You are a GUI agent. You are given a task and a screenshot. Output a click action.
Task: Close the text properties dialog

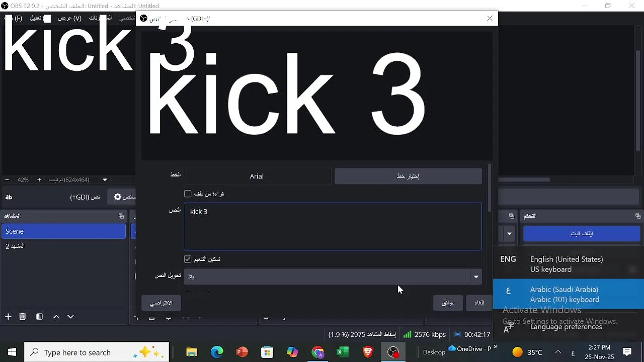[490, 19]
